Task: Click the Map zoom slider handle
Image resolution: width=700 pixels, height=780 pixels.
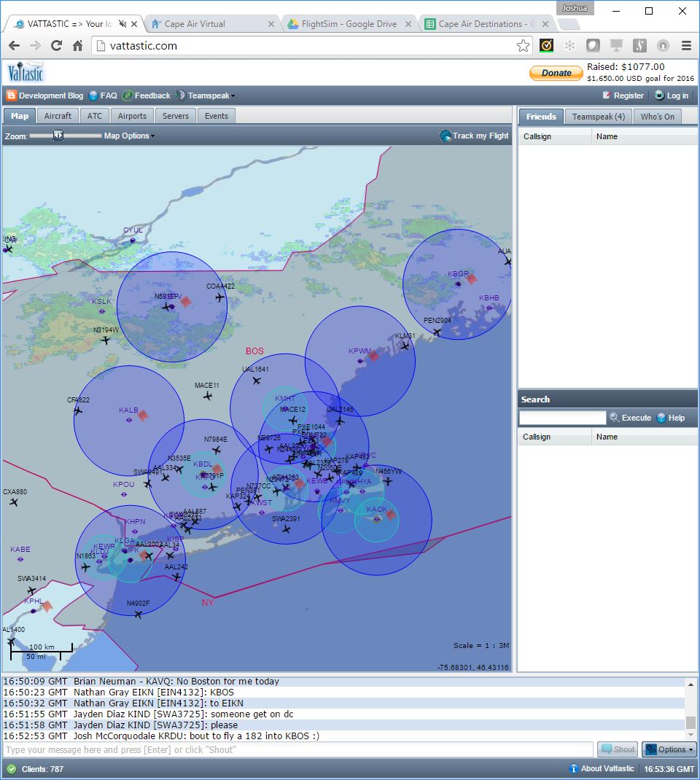Action: point(58,136)
